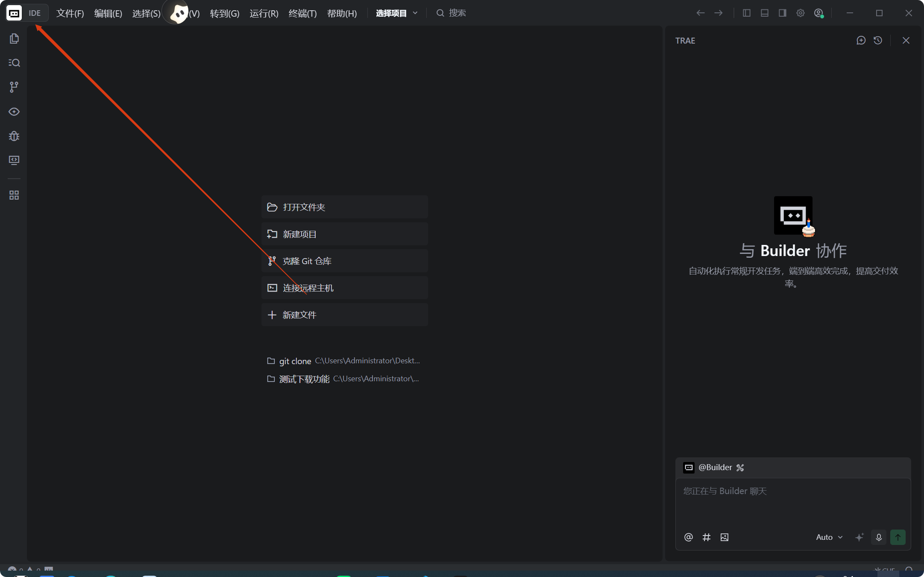Image resolution: width=924 pixels, height=577 pixels.
Task: Open the @Builder agent selector
Action: (714, 467)
